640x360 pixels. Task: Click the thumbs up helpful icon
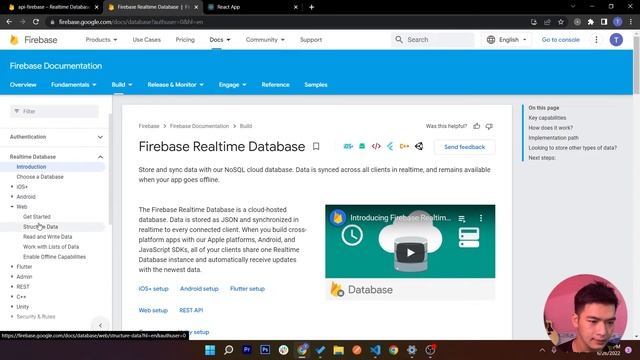click(x=477, y=126)
